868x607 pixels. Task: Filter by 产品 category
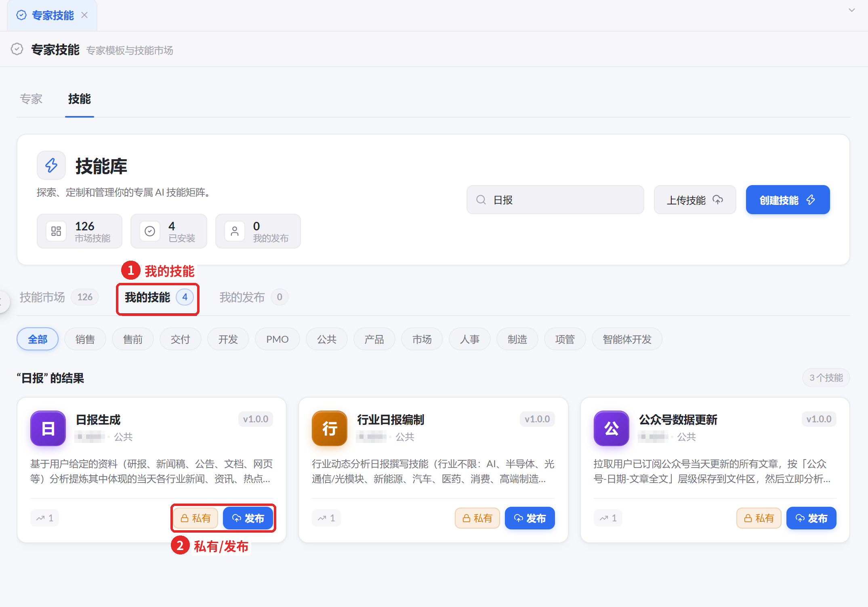click(374, 339)
